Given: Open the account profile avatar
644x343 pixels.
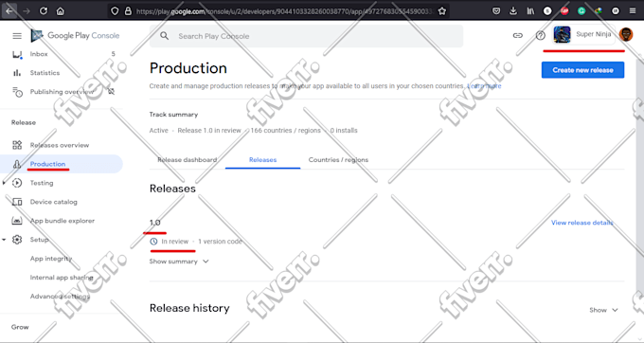Looking at the screenshot, I should click(626, 34).
